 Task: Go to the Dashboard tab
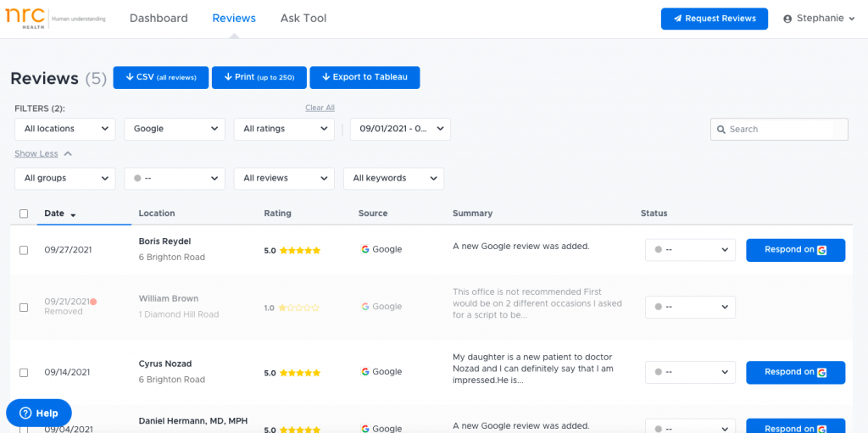(x=159, y=19)
